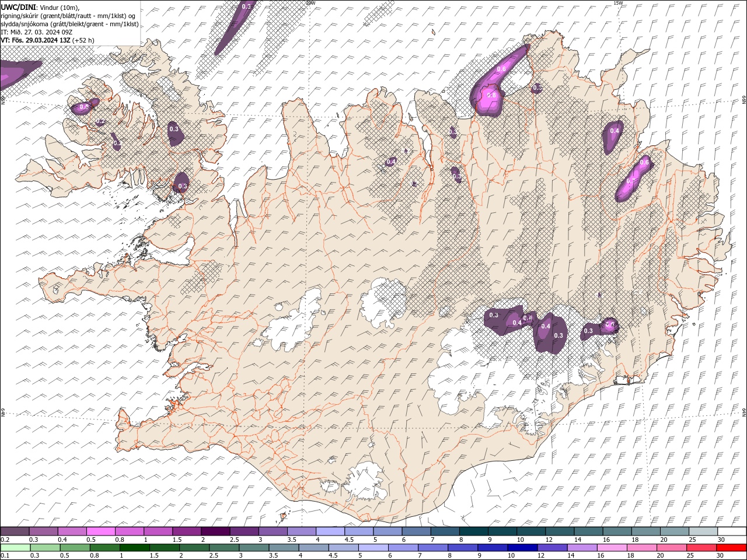Click the 25 swatch in the bottom legend row

click(x=700, y=548)
